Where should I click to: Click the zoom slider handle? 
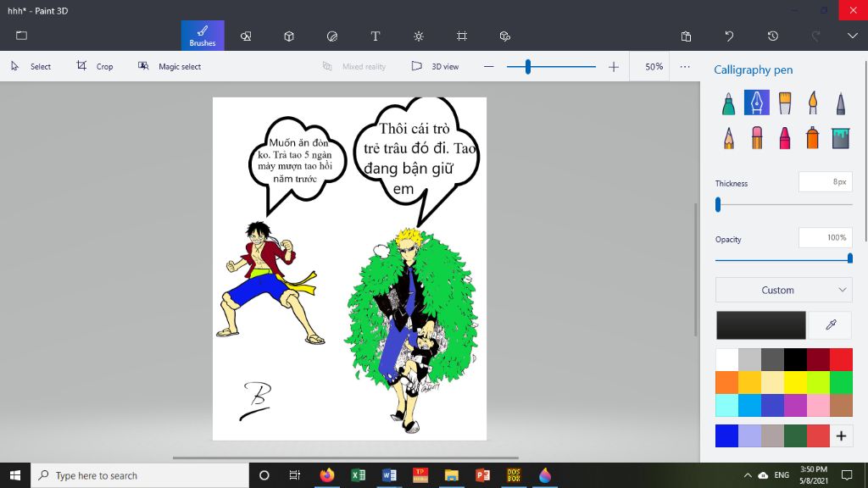[528, 66]
